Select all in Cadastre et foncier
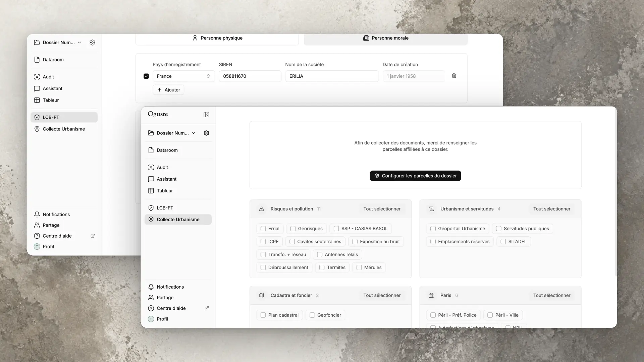The width and height of the screenshot is (644, 362). tap(382, 295)
